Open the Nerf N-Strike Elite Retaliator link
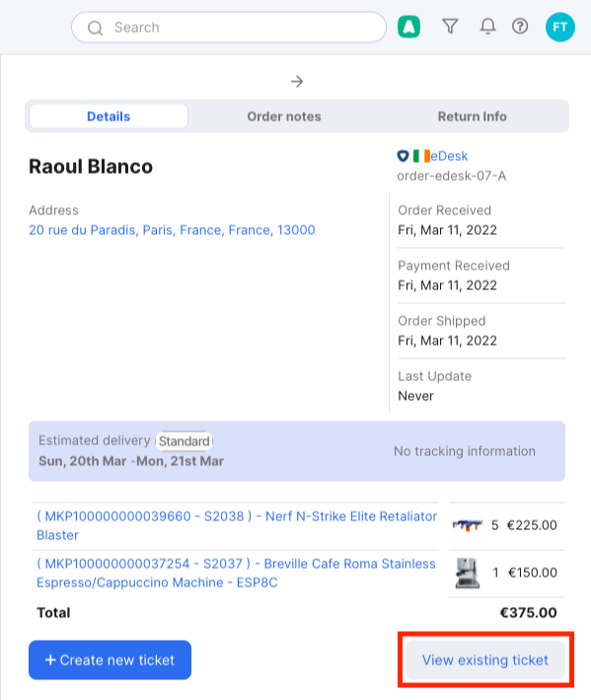Image resolution: width=591 pixels, height=700 pixels. click(x=237, y=525)
